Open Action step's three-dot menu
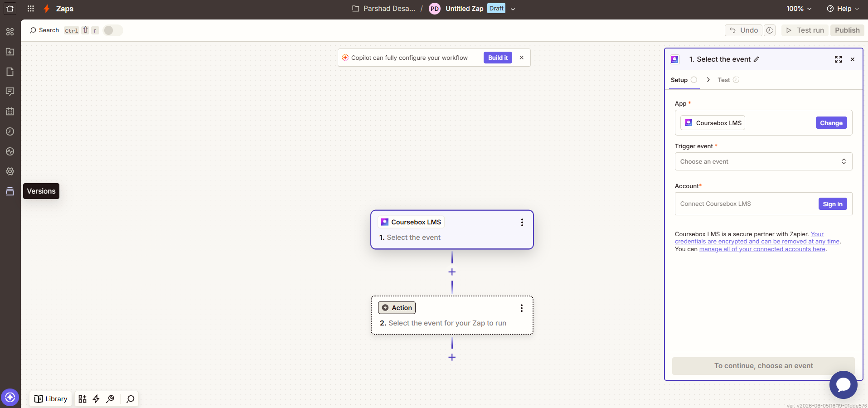Image resolution: width=868 pixels, height=408 pixels. 522,308
